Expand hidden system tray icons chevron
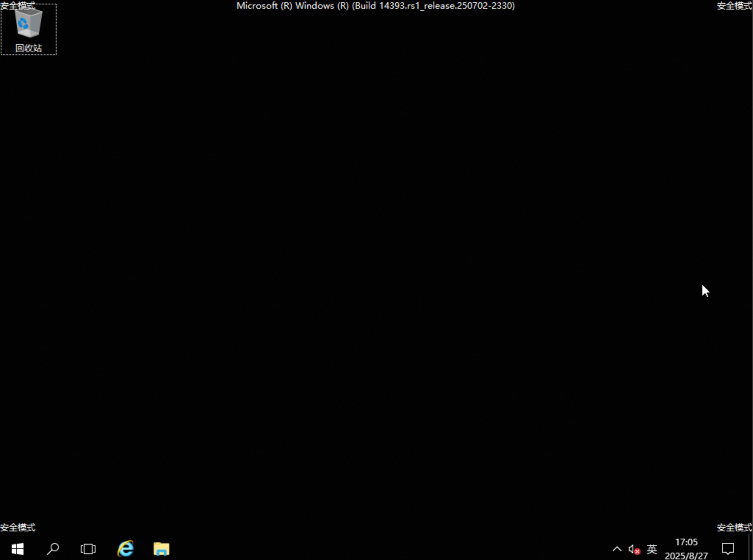Screen dimensions: 753x560 pos(617,549)
